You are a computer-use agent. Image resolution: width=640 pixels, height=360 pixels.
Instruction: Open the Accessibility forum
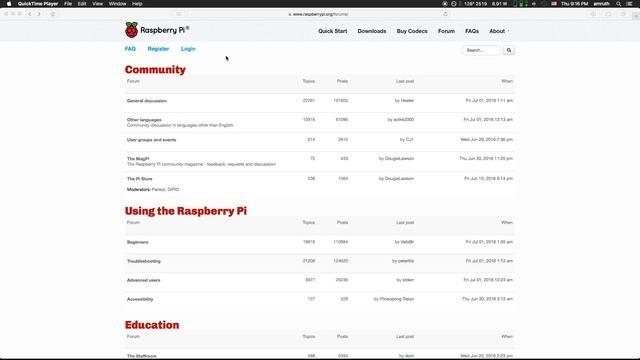pos(140,299)
